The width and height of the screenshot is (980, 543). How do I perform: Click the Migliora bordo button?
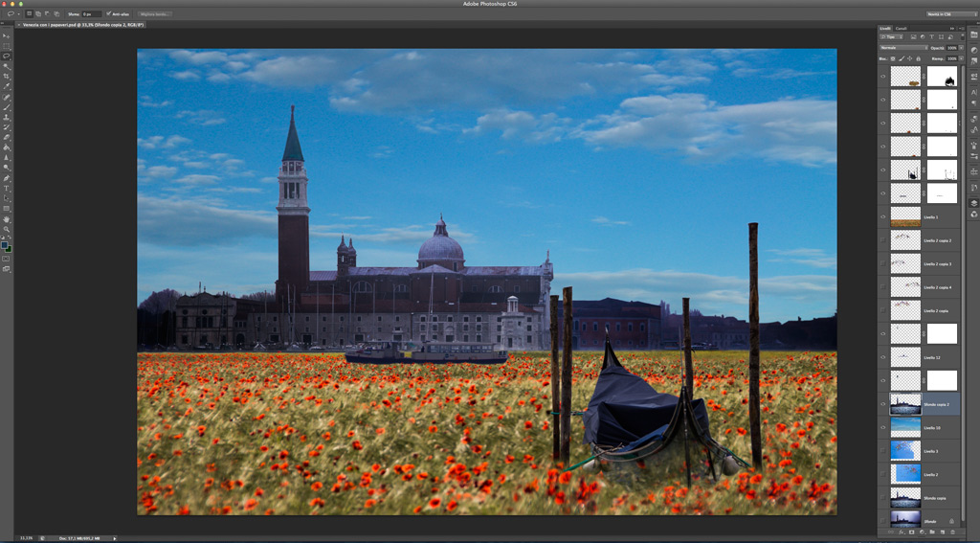(x=154, y=13)
